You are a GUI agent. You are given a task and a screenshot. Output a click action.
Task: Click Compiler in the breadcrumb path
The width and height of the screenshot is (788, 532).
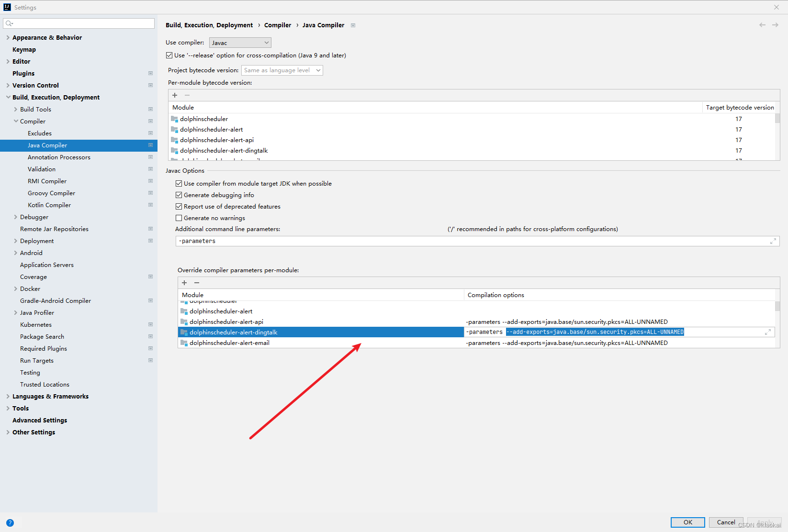278,25
